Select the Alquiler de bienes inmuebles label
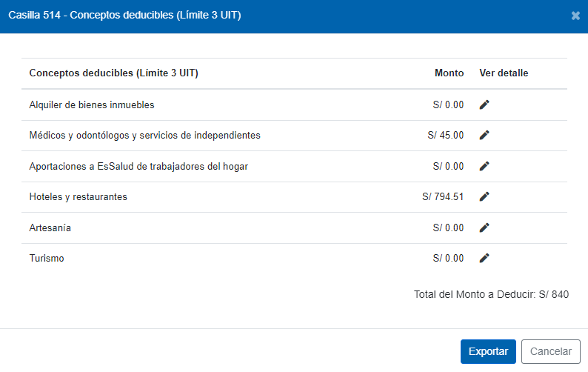This screenshot has width=588, height=372. pos(92,104)
